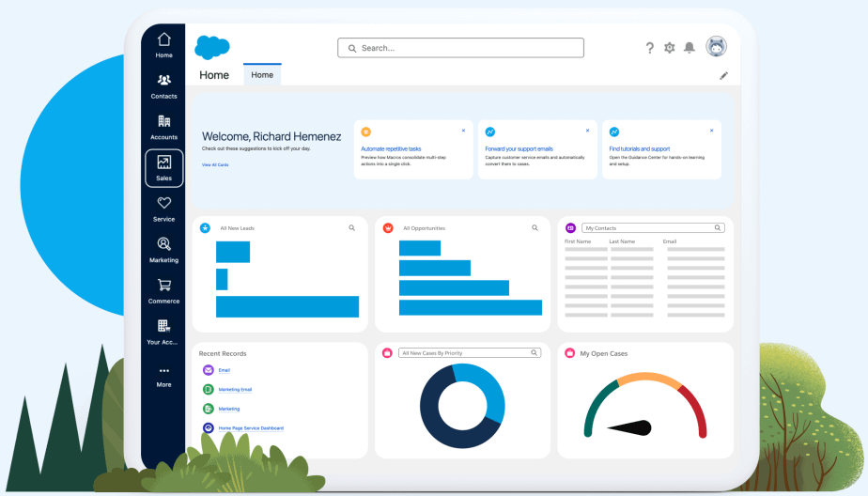868x496 pixels.
Task: Dismiss the Find tutorials and support card
Action: 711,131
